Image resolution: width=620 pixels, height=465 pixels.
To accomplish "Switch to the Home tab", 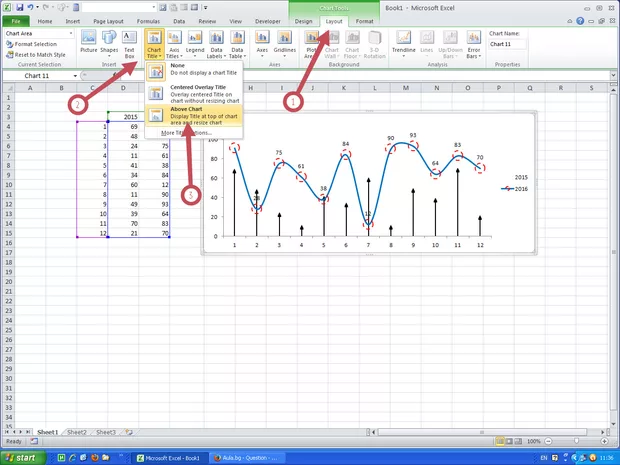I will pos(45,21).
